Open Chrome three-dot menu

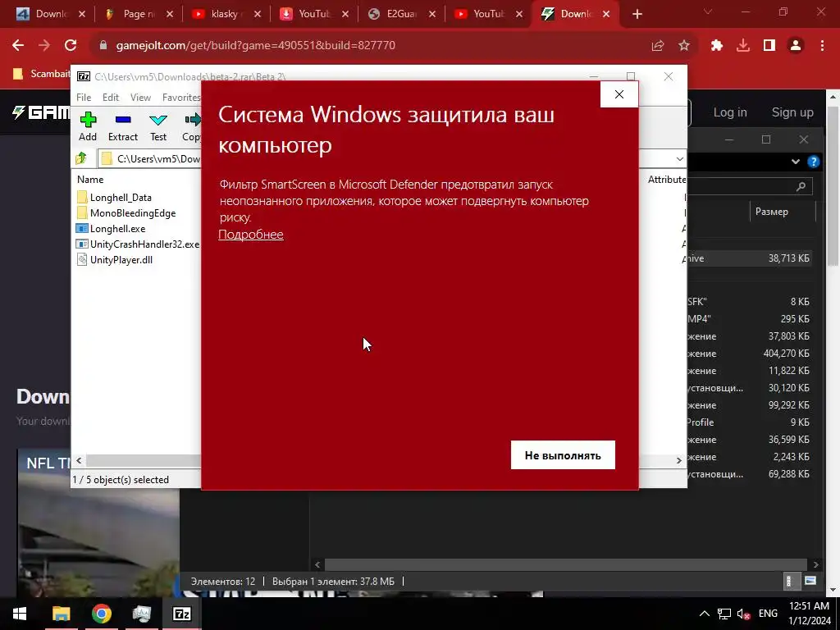pyautogui.click(x=822, y=46)
